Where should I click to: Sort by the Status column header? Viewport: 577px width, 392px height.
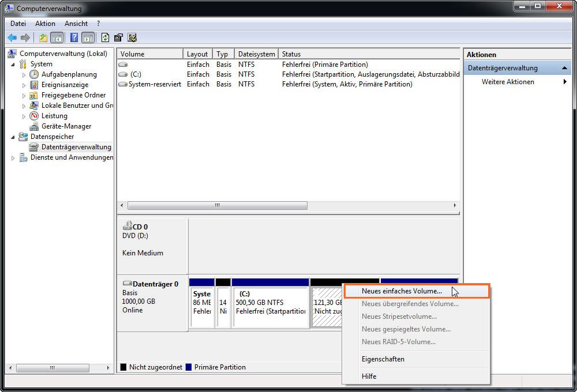[369, 54]
